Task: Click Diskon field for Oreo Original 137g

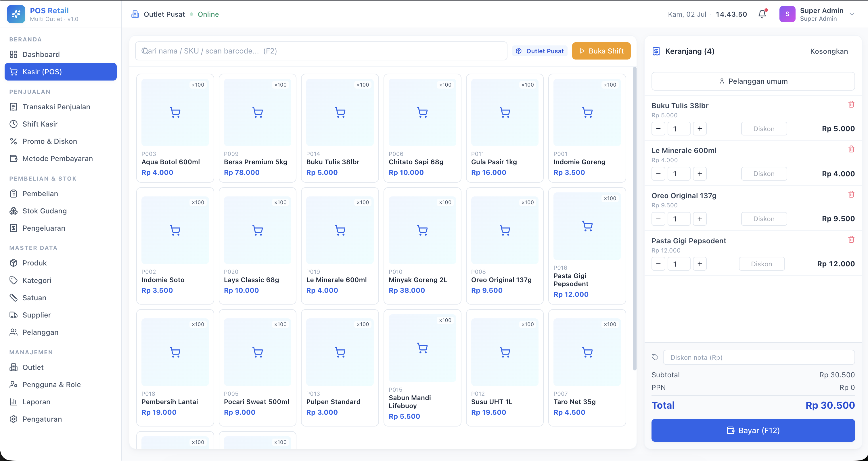Action: pyautogui.click(x=764, y=219)
